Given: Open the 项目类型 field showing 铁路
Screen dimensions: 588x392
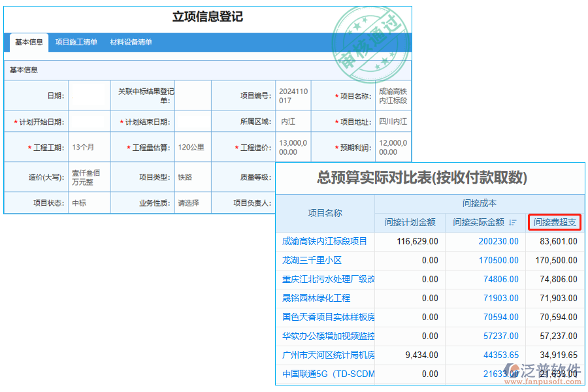Looking at the screenshot, I should tap(189, 176).
